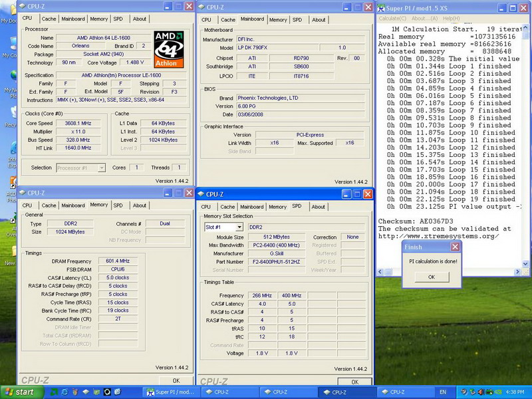Switch to Memory tab in Mainboard window
This screenshot has width=532, height=399.
pyautogui.click(x=278, y=20)
